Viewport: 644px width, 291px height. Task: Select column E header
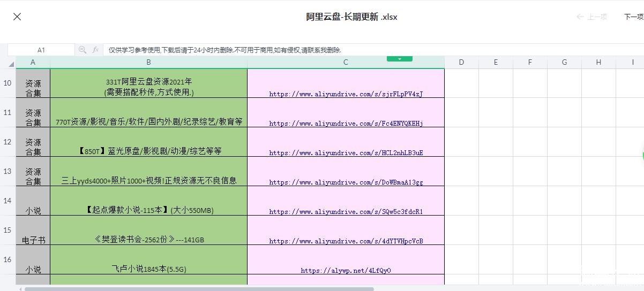496,62
